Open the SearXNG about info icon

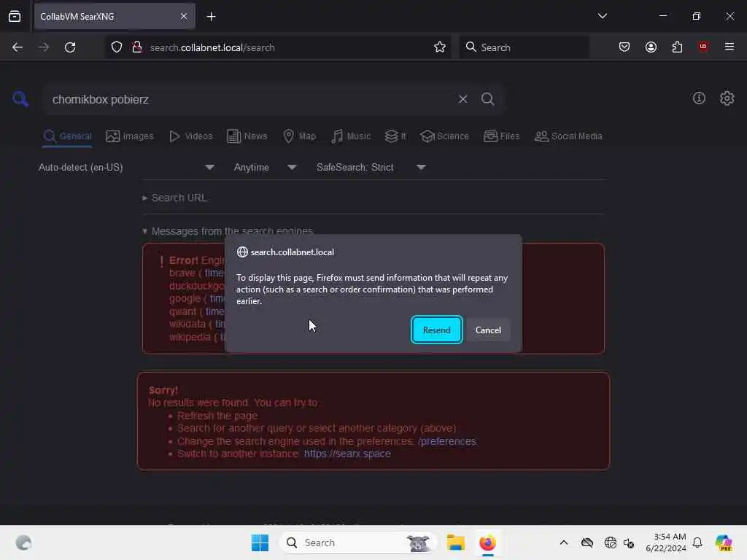click(x=699, y=98)
